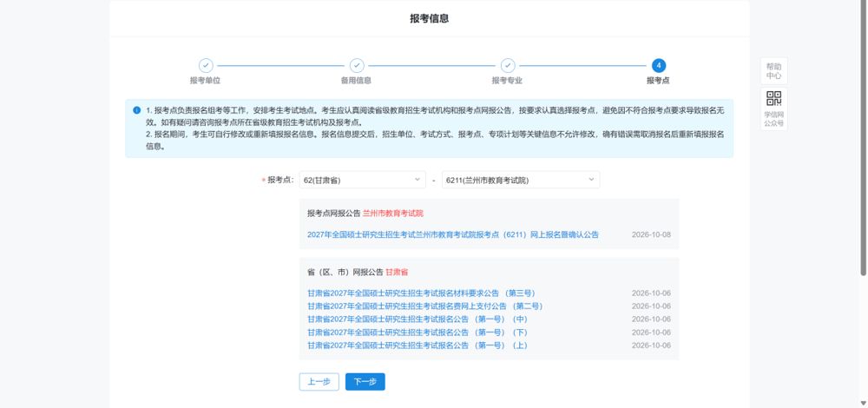Click the 报考专业 step checkmark icon

point(508,65)
